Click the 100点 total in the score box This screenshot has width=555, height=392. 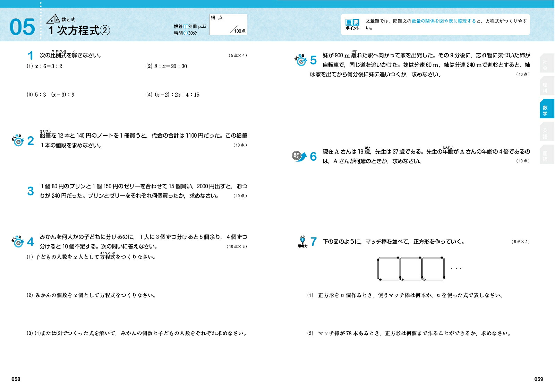[240, 31]
